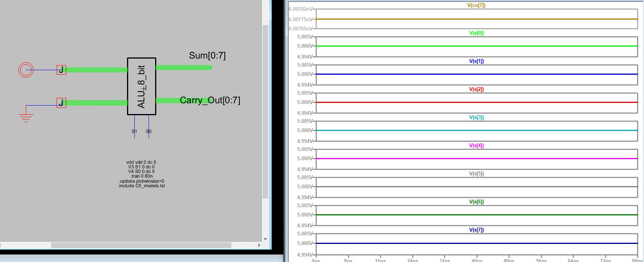Click the S1 pin label

click(134, 131)
